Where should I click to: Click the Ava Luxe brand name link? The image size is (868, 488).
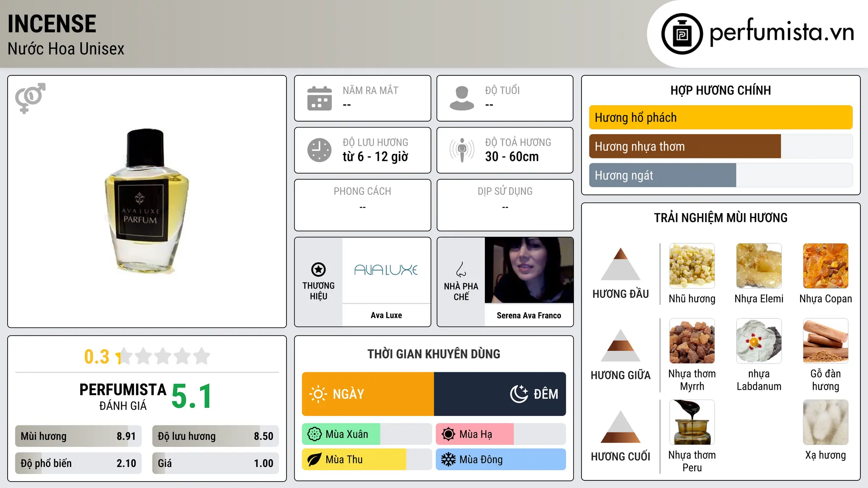click(386, 315)
